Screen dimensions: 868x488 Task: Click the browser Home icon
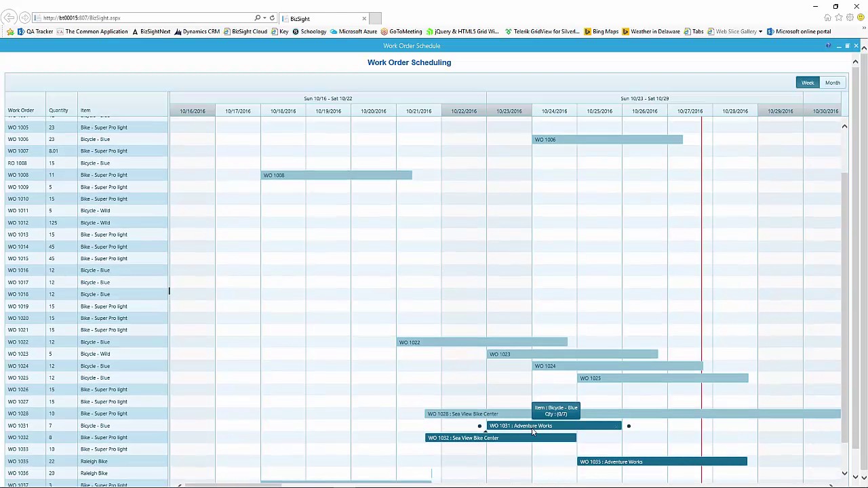pyautogui.click(x=827, y=18)
